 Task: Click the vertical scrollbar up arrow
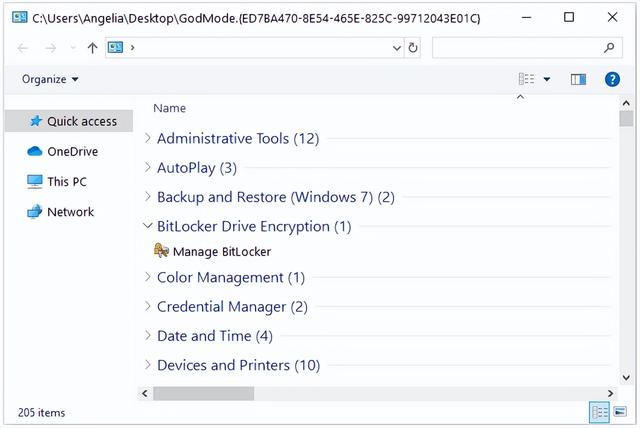(626, 103)
